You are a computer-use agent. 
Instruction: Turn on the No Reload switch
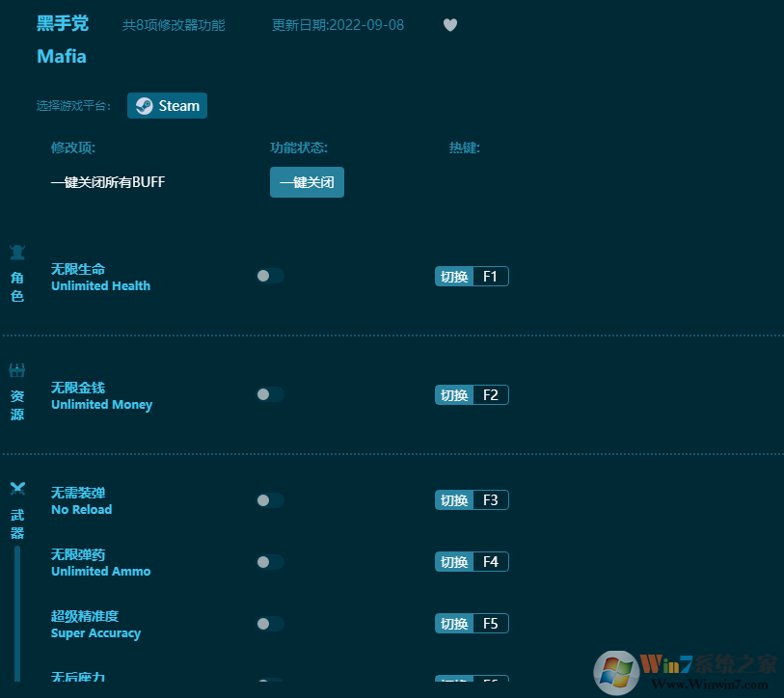pyautogui.click(x=269, y=499)
